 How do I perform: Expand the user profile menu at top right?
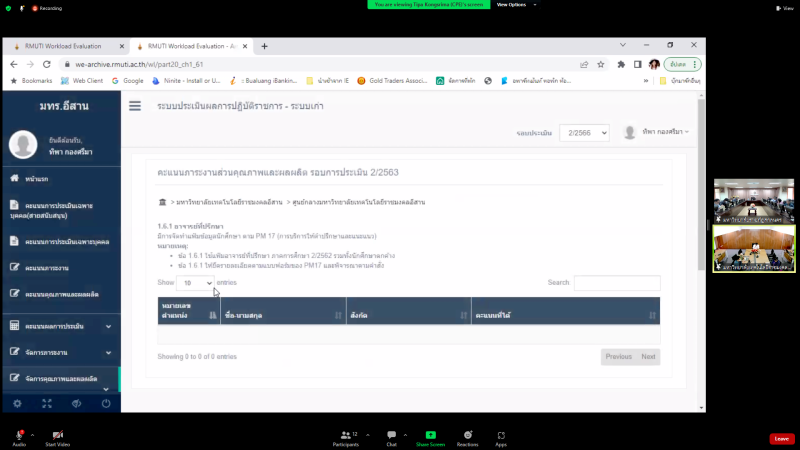pyautogui.click(x=657, y=132)
